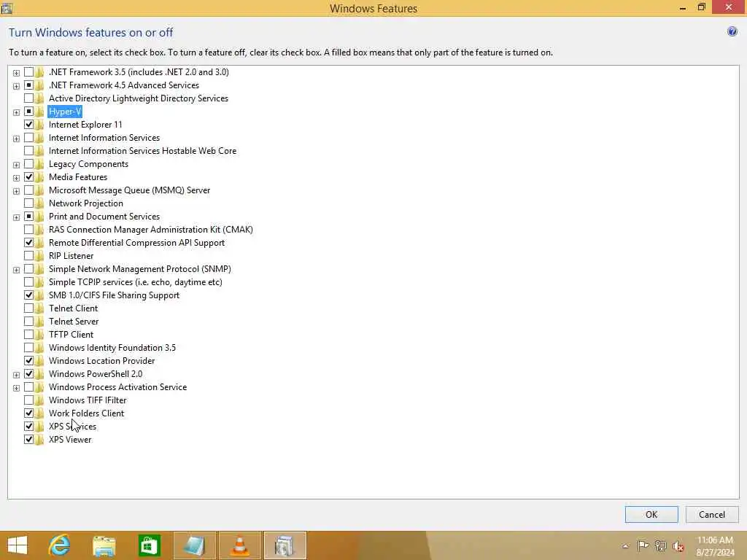The image size is (747, 560).
Task: Uncheck SMB 1.0/CIFS File Sharing Support
Action: pyautogui.click(x=28, y=295)
